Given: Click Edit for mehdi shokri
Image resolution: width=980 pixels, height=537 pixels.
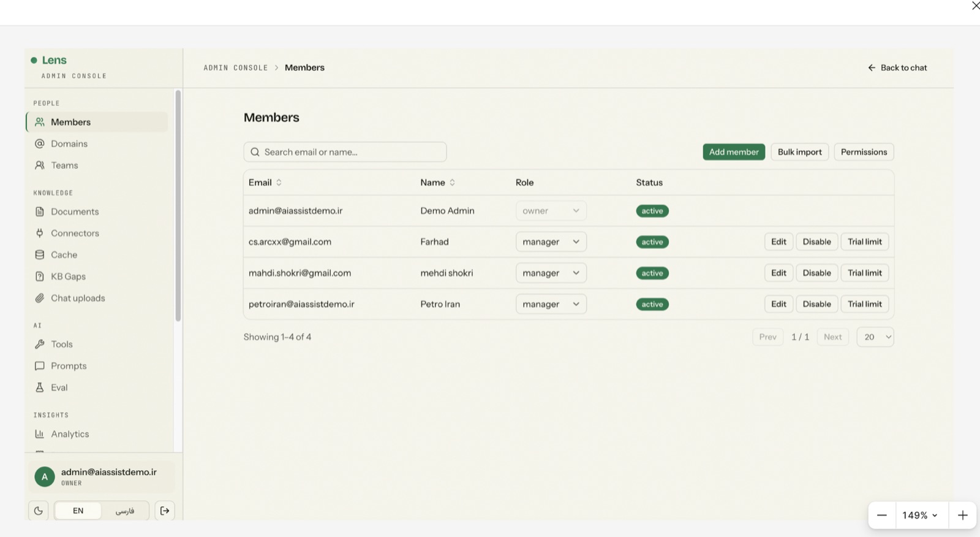Looking at the screenshot, I should point(778,273).
